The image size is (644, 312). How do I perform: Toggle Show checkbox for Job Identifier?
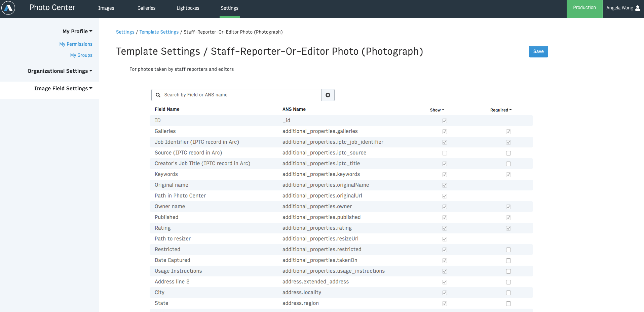click(x=445, y=142)
